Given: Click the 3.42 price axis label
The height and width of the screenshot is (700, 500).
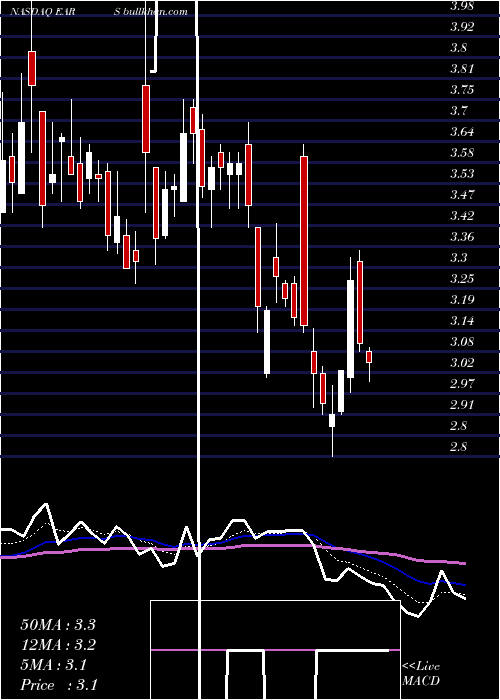Looking at the screenshot, I should (x=462, y=216).
